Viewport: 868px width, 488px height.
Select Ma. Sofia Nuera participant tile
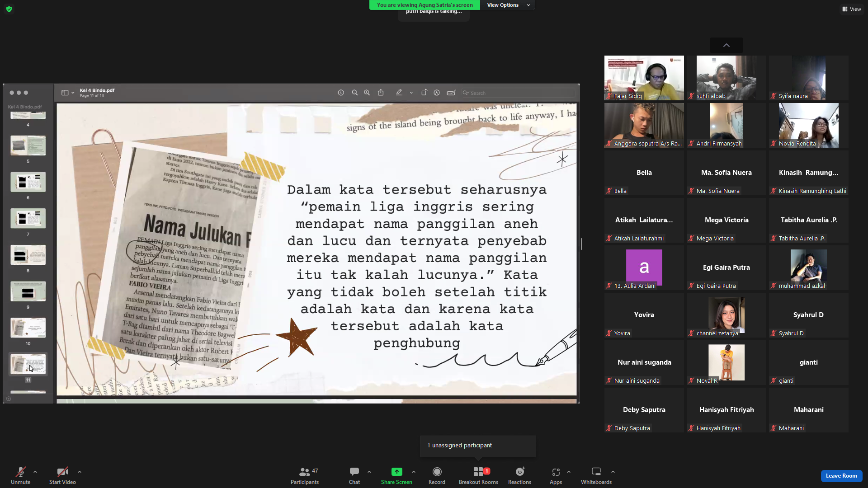pos(726,173)
